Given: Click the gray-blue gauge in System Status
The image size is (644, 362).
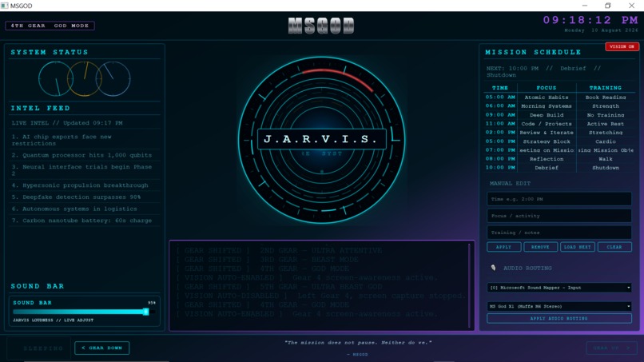Looking at the screenshot, I should 113,79.
